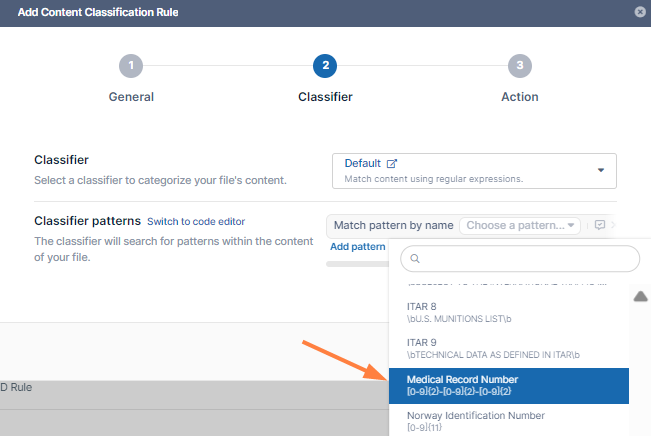The height and width of the screenshot is (436, 651).
Task: Pick Norway Identification Number pattern
Action: click(508, 421)
